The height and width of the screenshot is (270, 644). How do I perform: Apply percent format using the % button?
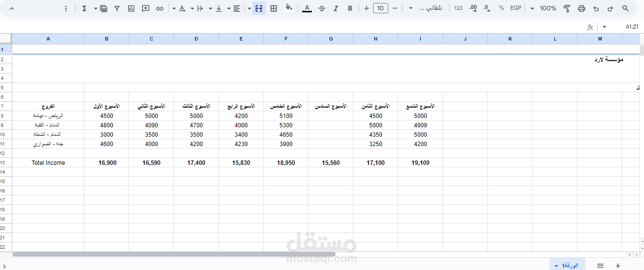(501, 8)
